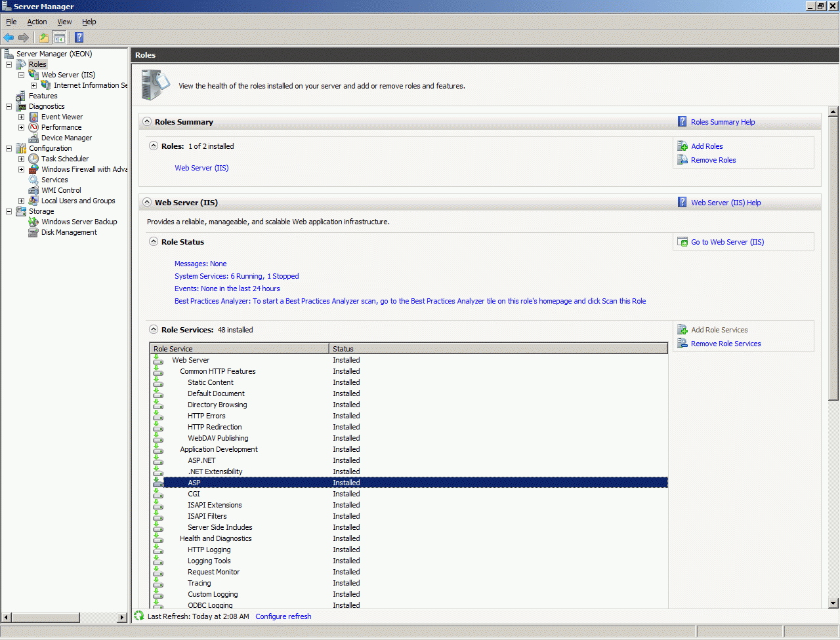
Task: Open the Remove Role Services link
Action: tap(726, 344)
